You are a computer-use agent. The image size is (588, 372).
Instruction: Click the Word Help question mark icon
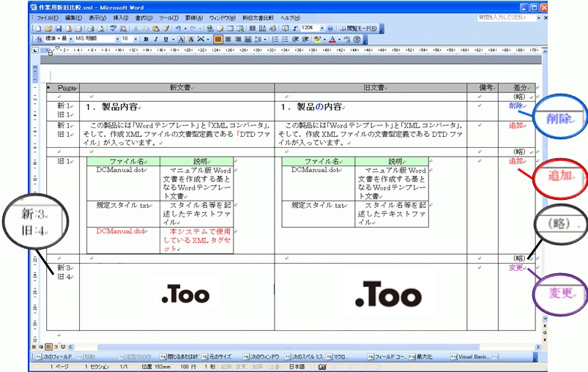point(330,29)
